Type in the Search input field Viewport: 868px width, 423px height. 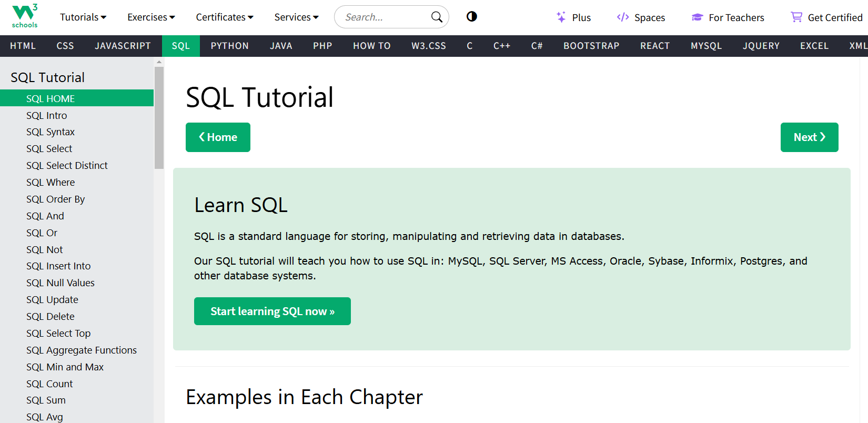pyautogui.click(x=384, y=17)
